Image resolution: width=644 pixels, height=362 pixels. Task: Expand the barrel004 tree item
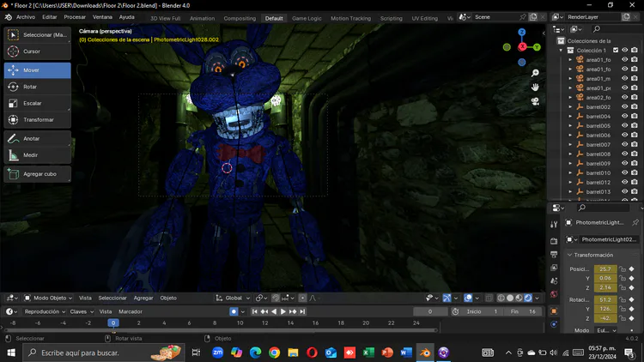pyautogui.click(x=570, y=116)
